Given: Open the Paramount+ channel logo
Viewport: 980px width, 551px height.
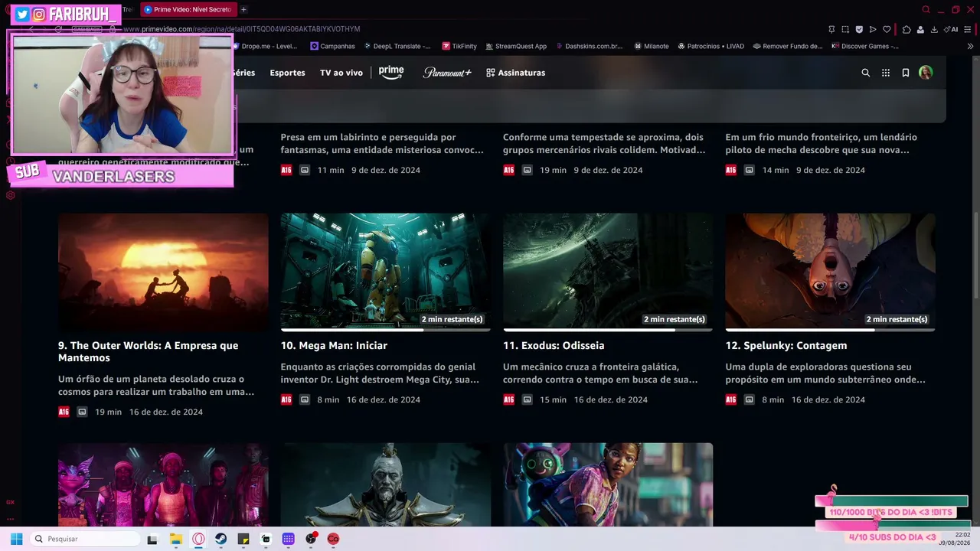Looking at the screenshot, I should point(447,73).
